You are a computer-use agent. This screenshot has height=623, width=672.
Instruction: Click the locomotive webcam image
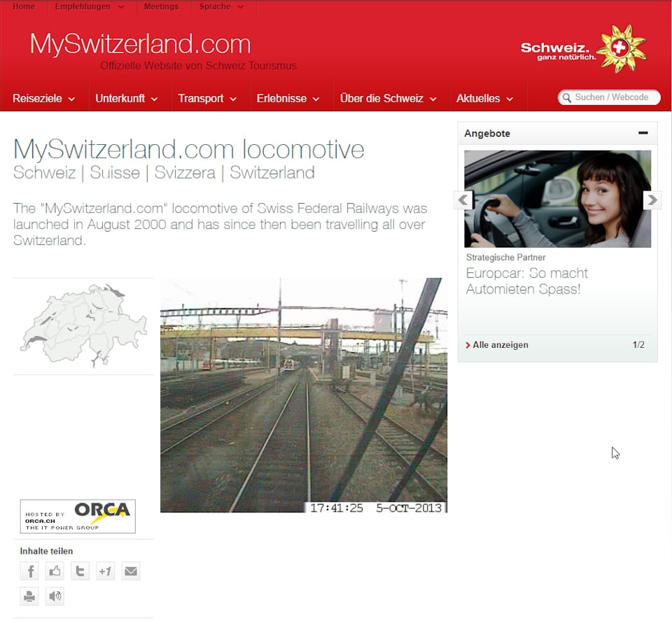(x=303, y=395)
